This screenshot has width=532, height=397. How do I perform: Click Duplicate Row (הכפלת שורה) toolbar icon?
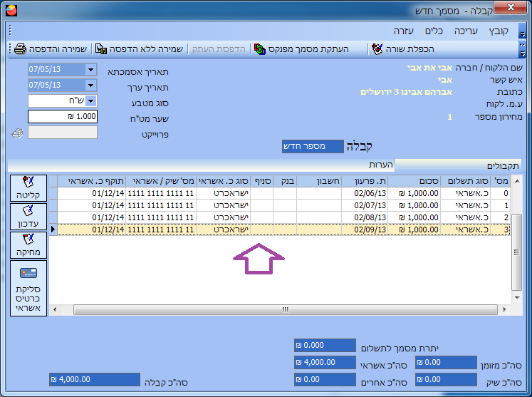click(x=377, y=49)
